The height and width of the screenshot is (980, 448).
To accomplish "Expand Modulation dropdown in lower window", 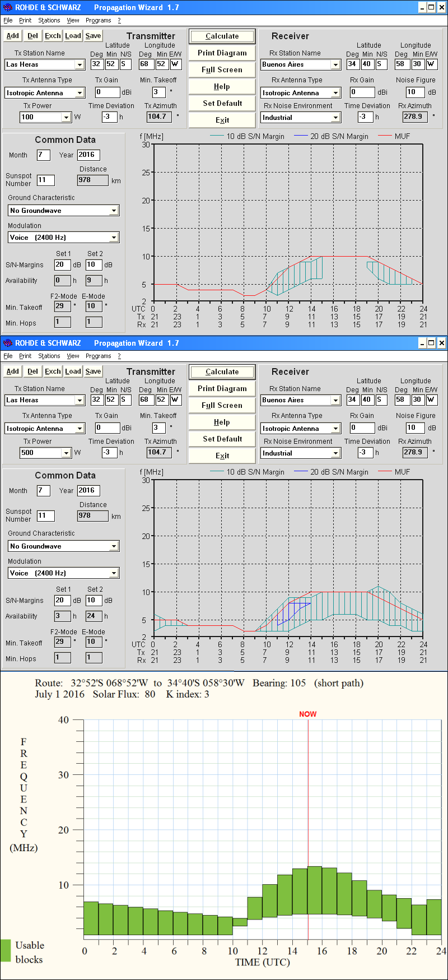I will [x=114, y=573].
